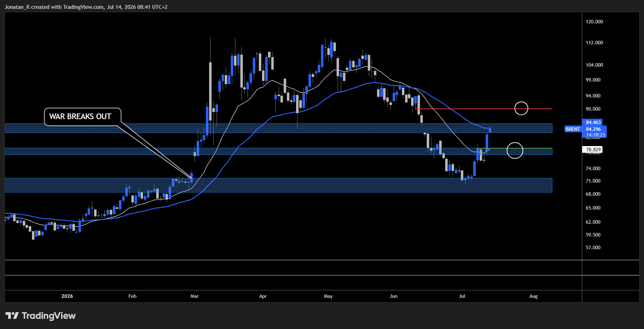This screenshot has height=329, width=644.
Task: Click the 112.000 price axis label
Action: pyautogui.click(x=594, y=43)
